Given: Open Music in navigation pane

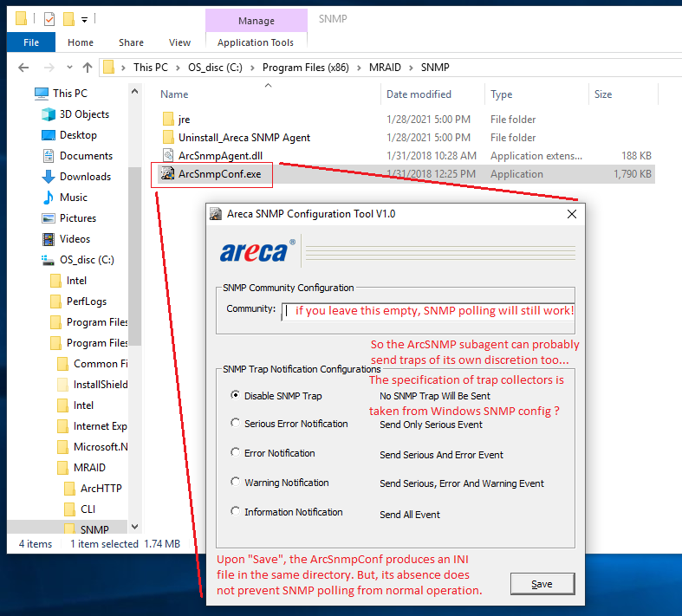Looking at the screenshot, I should pyautogui.click(x=65, y=198).
